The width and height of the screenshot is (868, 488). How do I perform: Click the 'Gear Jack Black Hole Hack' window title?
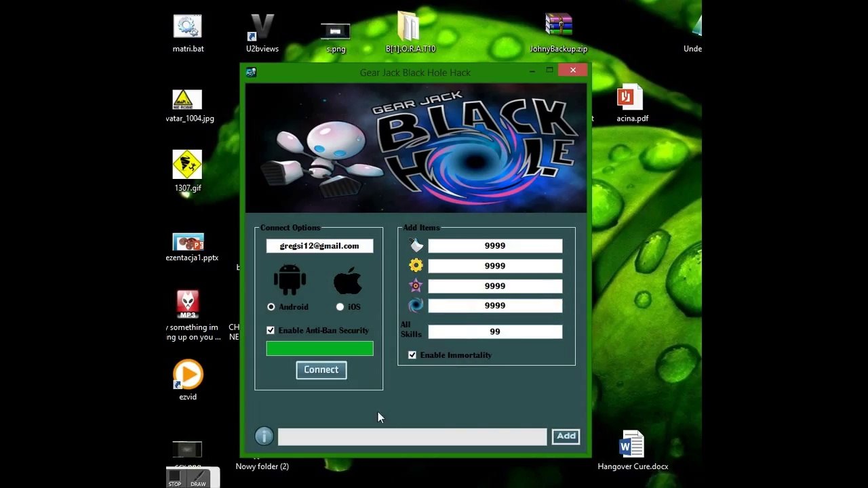(415, 73)
